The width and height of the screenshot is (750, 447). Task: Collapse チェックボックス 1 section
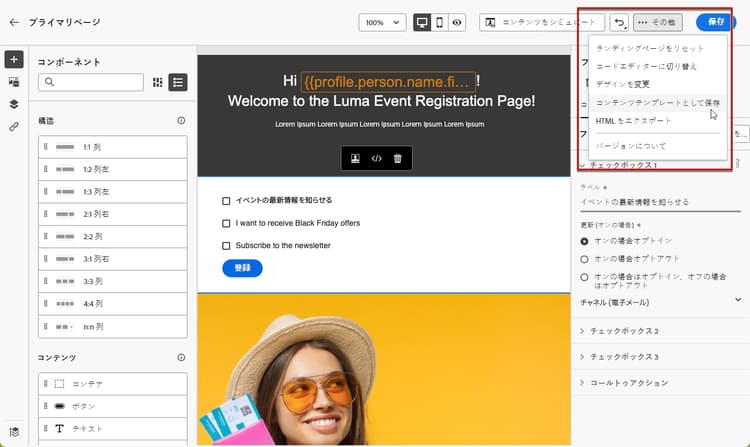[x=582, y=165]
